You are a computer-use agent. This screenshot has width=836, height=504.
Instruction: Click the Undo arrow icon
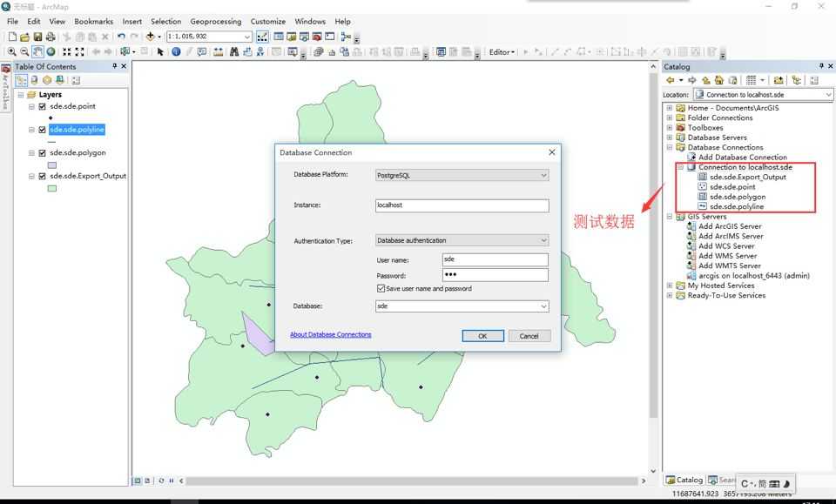[x=121, y=37]
